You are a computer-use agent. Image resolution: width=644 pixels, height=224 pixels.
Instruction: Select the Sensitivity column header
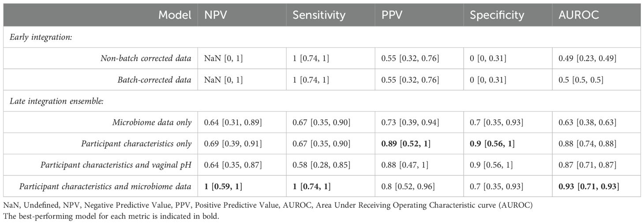[x=319, y=15]
